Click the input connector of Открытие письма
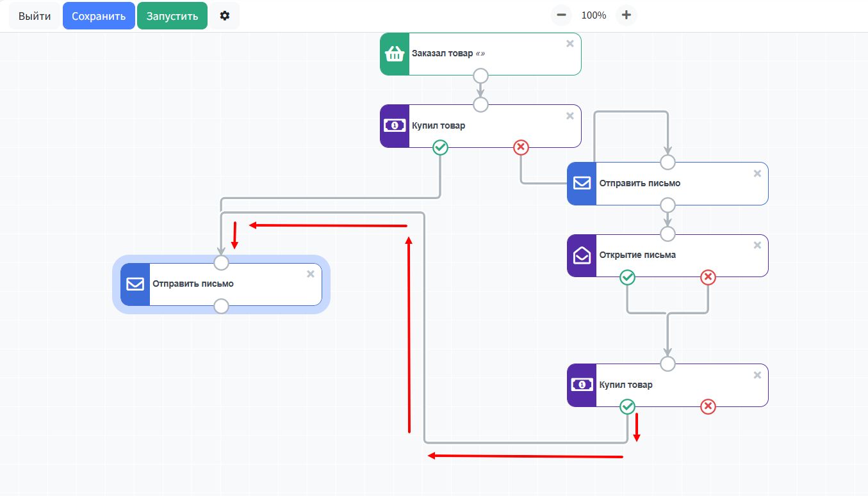 coord(667,234)
